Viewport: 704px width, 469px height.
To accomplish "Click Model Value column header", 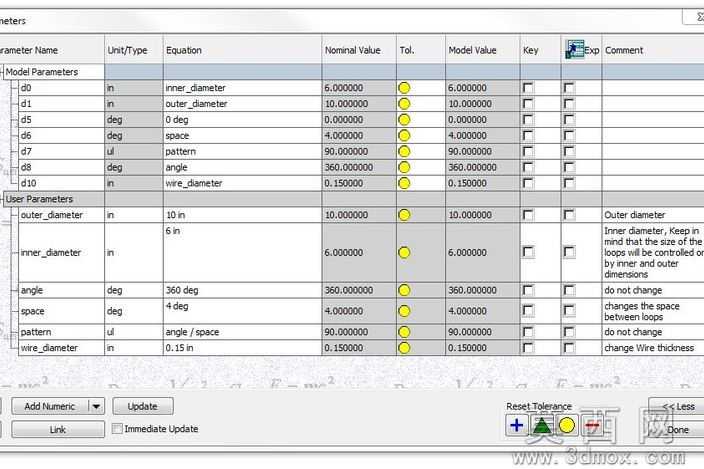I will 483,50.
